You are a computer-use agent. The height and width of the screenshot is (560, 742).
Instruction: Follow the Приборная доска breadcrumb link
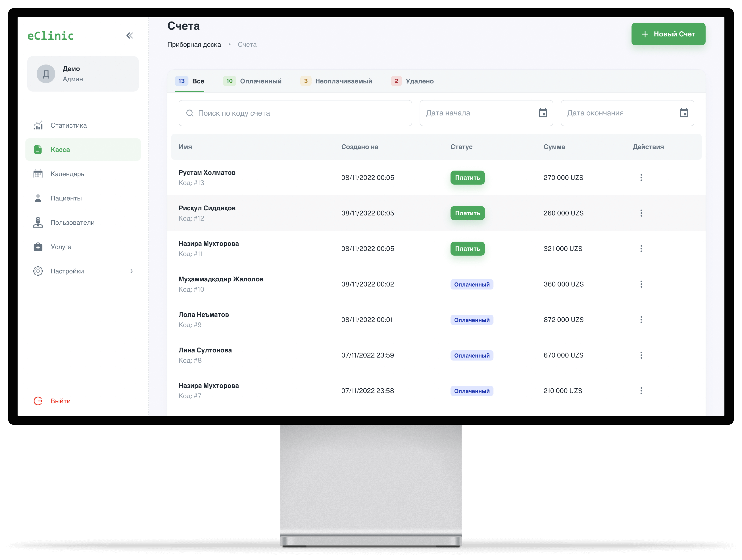point(194,45)
